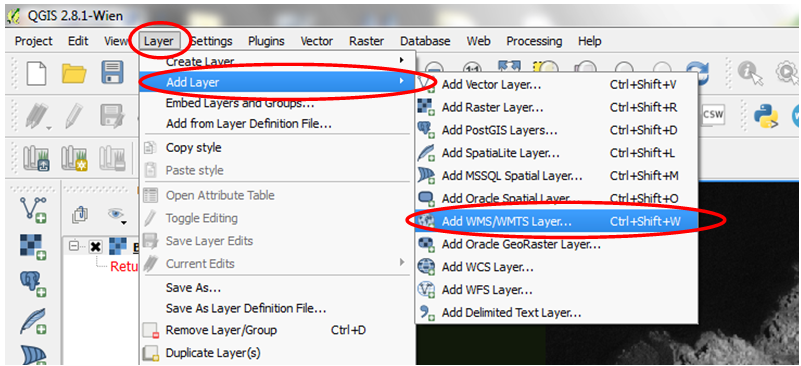Choose Embed Layers and Groups entry

point(278,103)
